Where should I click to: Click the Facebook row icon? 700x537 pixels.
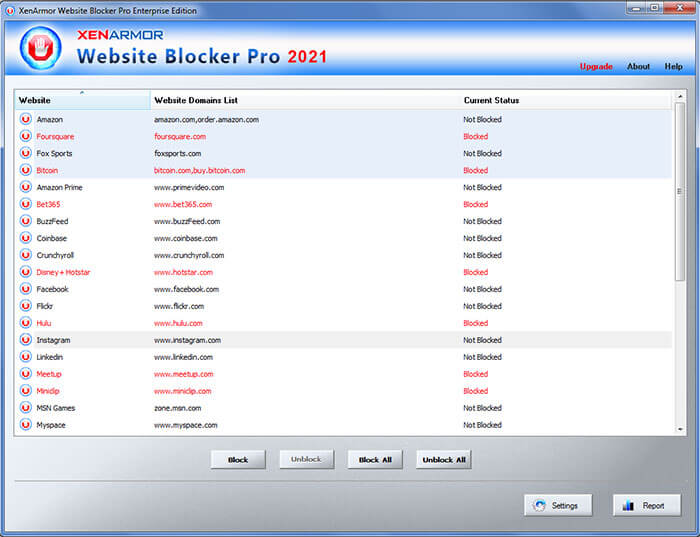click(x=25, y=289)
